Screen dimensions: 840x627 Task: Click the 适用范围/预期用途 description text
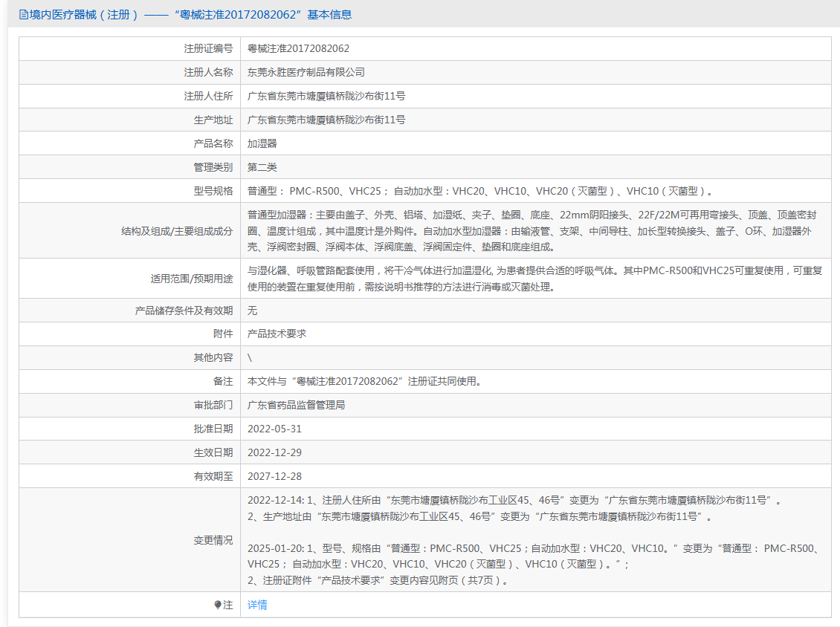tap(534, 279)
